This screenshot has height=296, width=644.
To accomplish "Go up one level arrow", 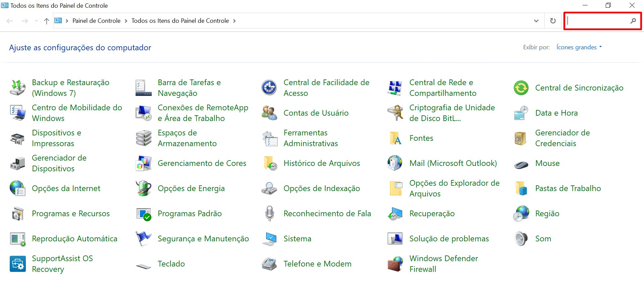I will pyautogui.click(x=47, y=21).
